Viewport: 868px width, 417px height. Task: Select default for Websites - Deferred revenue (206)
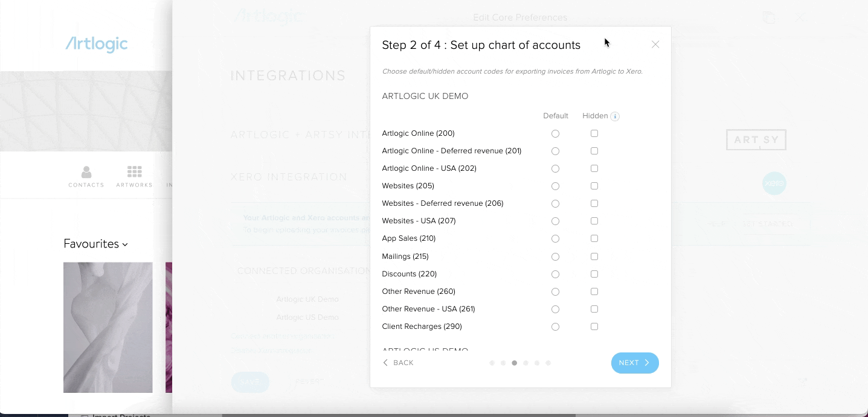tap(555, 203)
